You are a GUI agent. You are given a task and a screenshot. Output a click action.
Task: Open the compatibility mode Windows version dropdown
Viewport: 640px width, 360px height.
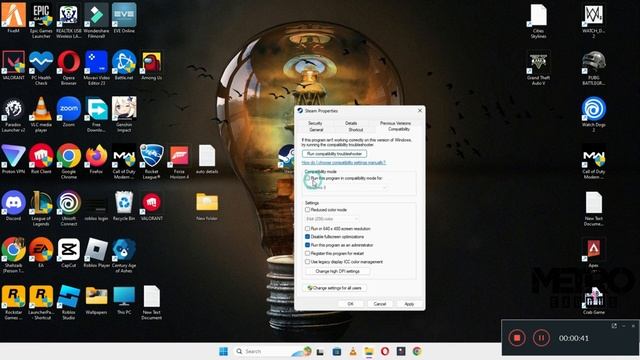(x=346, y=187)
